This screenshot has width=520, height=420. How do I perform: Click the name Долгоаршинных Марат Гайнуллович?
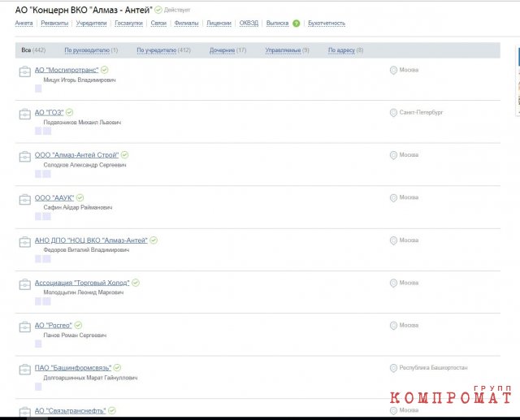click(x=90, y=378)
